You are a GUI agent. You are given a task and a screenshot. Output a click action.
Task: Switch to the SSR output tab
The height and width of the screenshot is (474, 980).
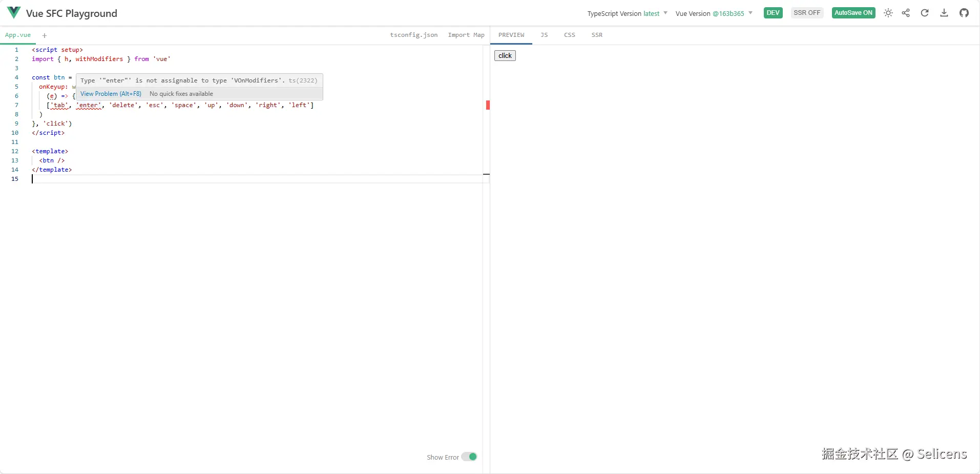[597, 35]
